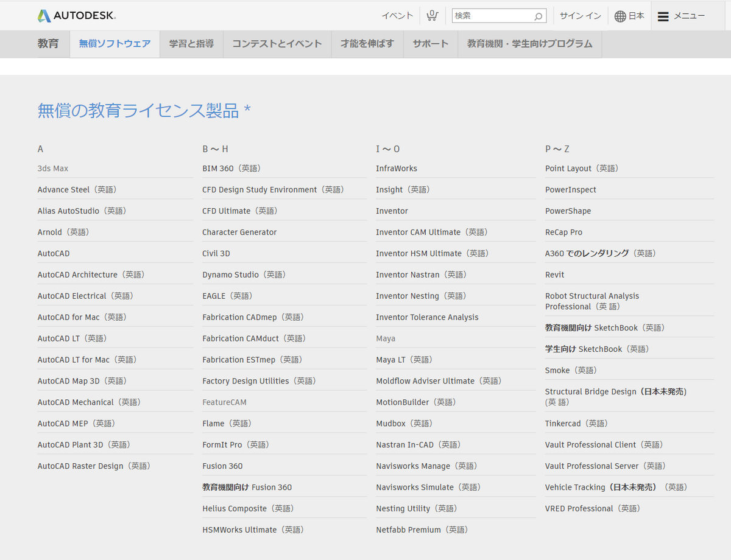The image size is (731, 560).
Task: Click サイン イン
Action: click(579, 16)
